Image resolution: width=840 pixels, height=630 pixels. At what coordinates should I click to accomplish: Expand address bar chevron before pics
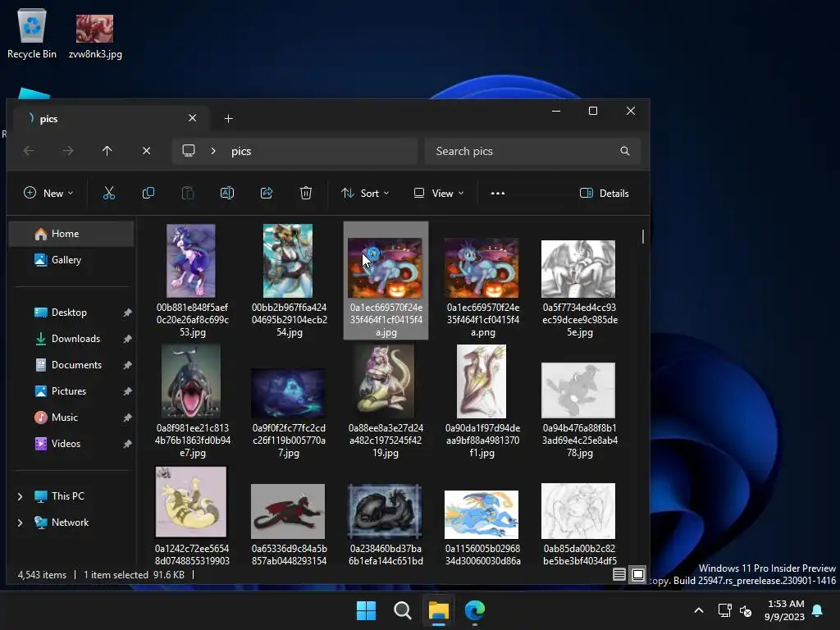pyautogui.click(x=213, y=151)
